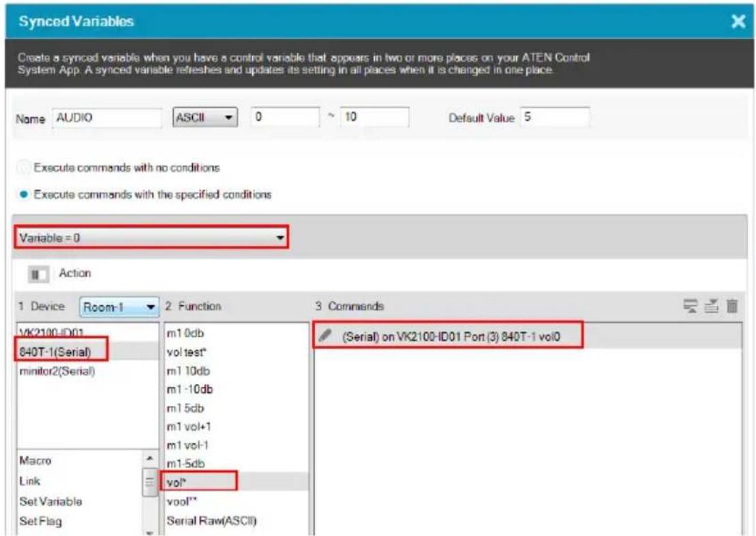Delete the selected command with trash icon
The width and height of the screenshot is (756, 536).
click(732, 306)
